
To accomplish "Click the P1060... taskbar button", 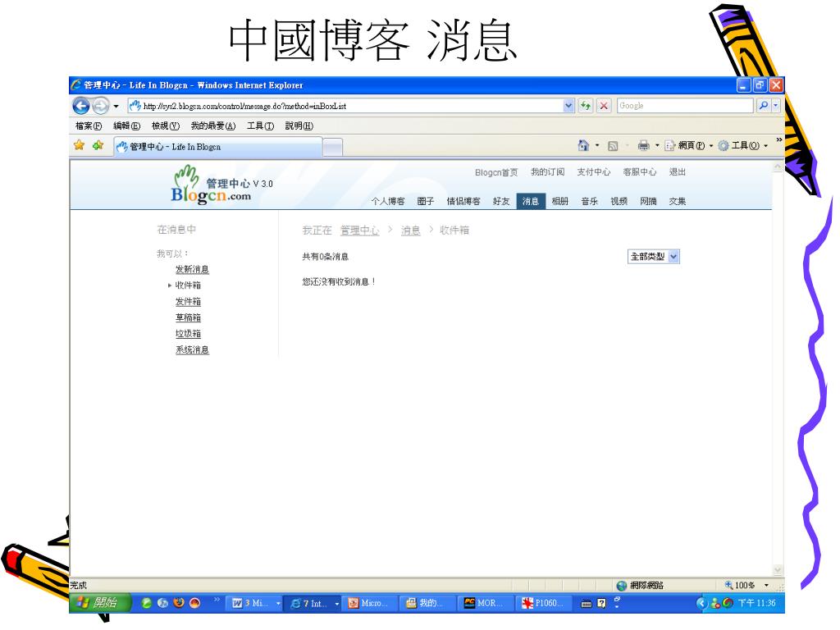I will point(545,603).
